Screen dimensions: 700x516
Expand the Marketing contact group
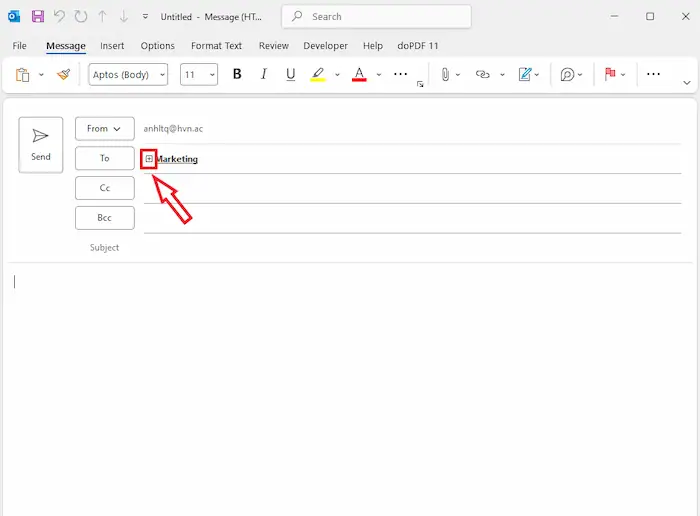(149, 159)
